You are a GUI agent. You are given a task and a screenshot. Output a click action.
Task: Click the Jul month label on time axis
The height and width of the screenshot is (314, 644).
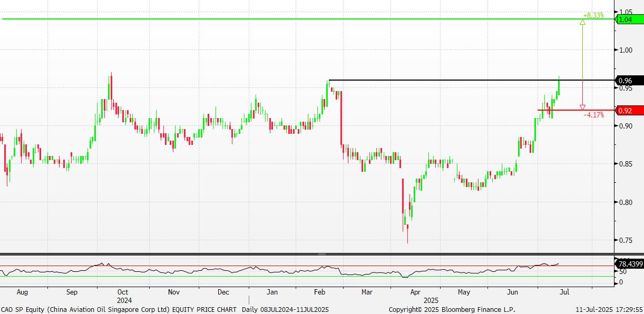pos(564,291)
